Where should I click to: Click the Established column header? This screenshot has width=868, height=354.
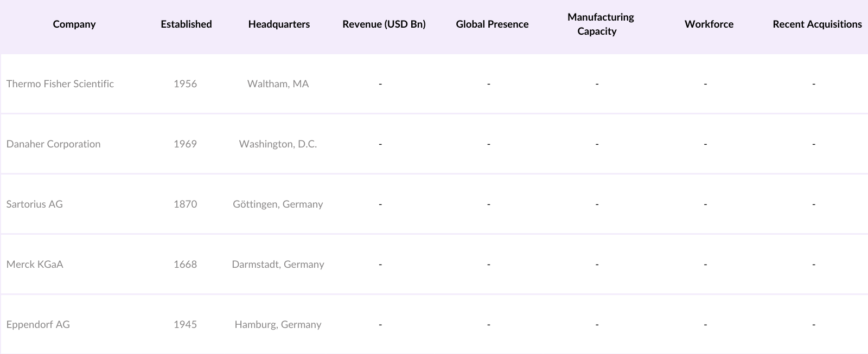tap(186, 24)
